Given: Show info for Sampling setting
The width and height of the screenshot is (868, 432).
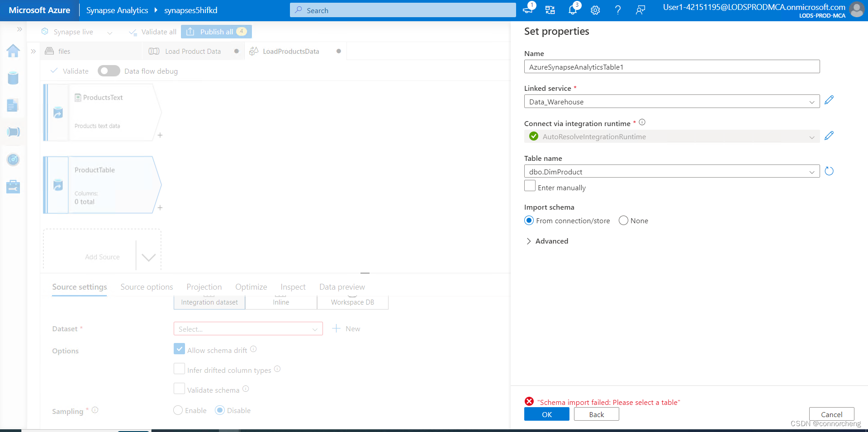Looking at the screenshot, I should click(95, 410).
